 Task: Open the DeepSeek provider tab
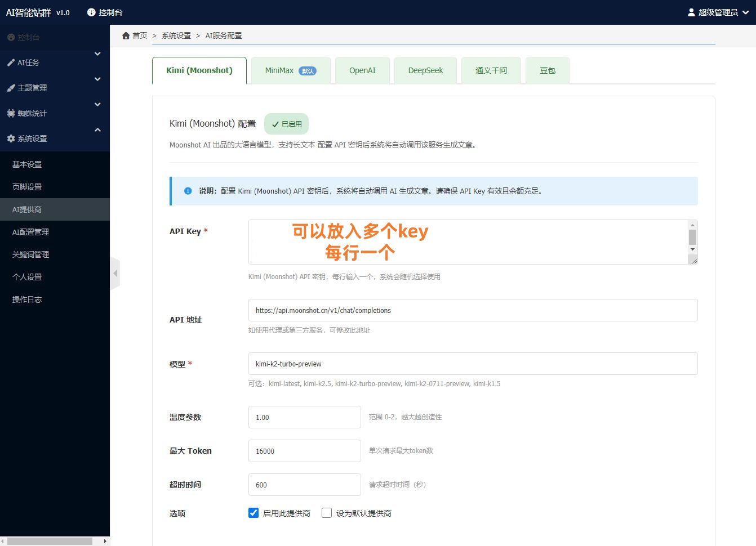425,70
